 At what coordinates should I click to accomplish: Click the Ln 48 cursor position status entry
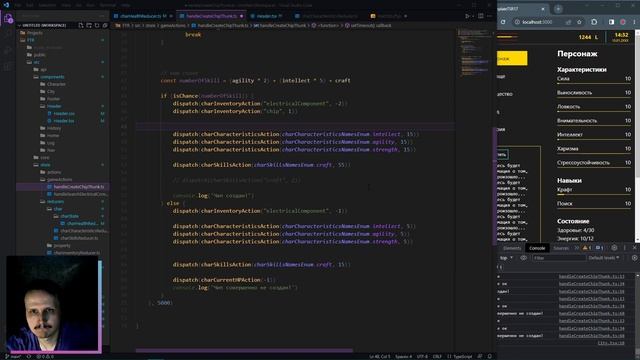pos(380,356)
